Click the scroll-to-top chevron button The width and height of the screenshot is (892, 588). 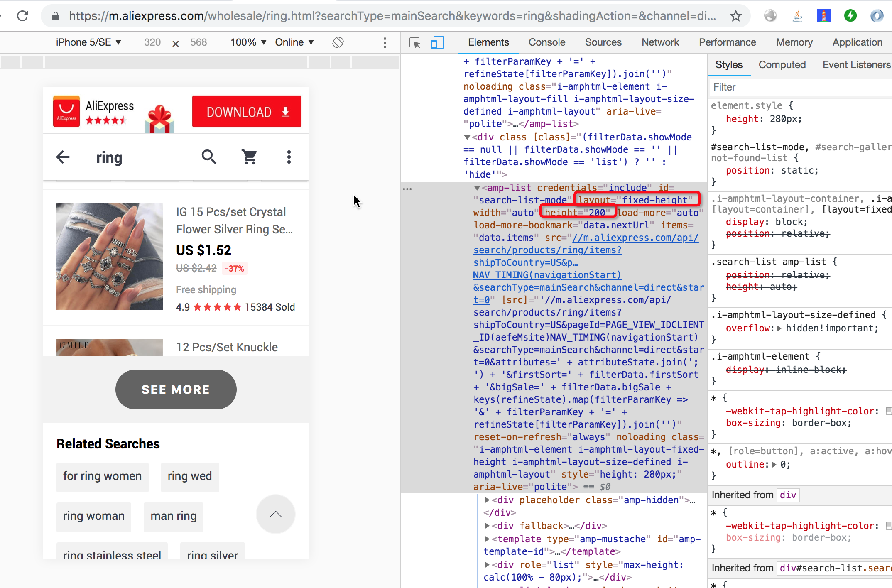pyautogui.click(x=276, y=514)
